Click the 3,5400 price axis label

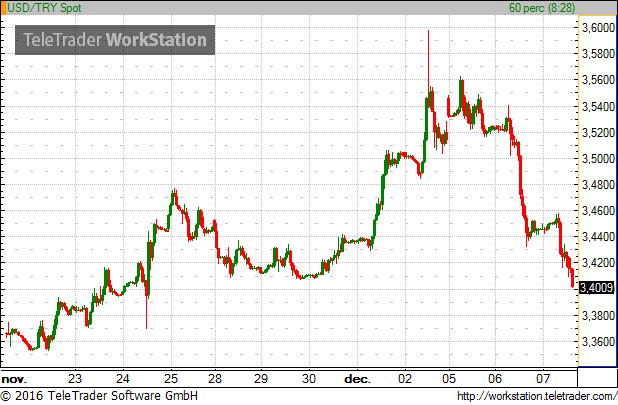tap(598, 106)
